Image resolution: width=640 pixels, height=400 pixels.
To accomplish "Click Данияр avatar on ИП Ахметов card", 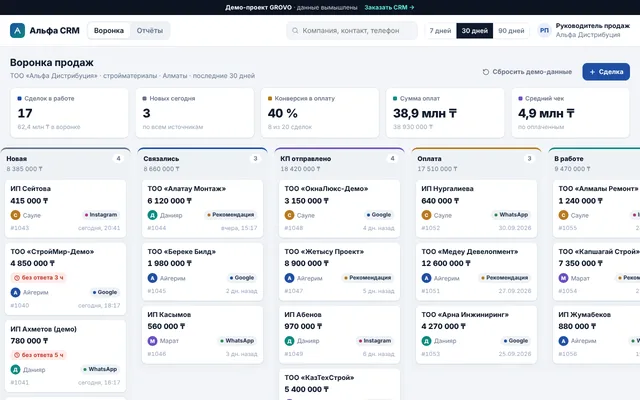I will click(15, 369).
